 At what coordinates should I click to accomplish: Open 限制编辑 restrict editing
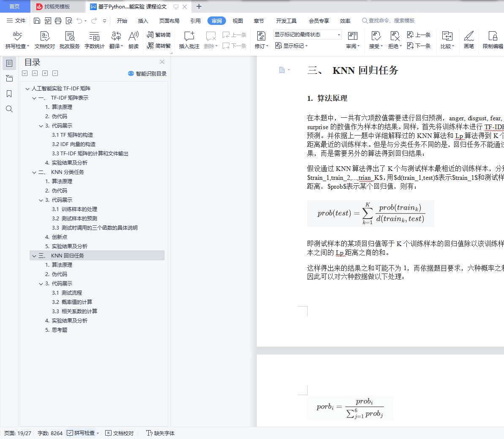coord(493,40)
